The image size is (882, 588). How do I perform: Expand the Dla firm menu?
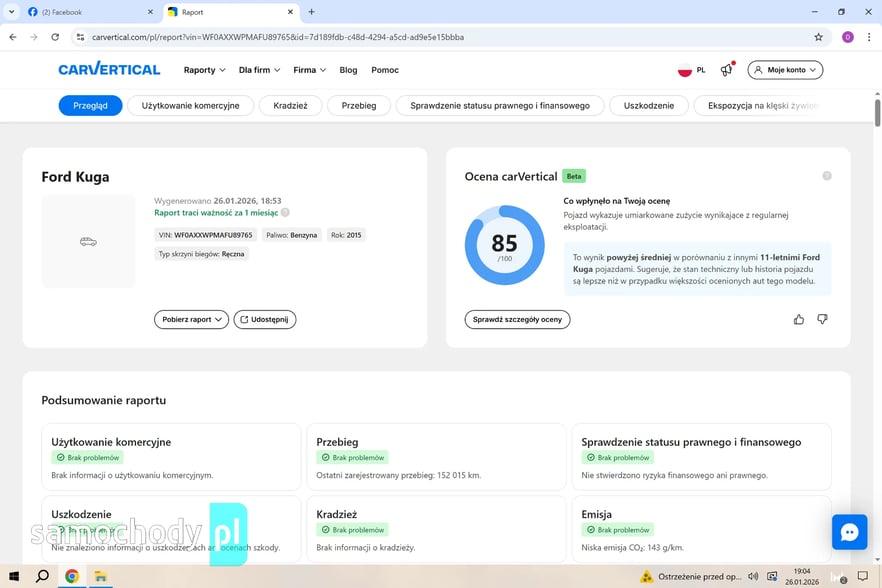pos(259,70)
